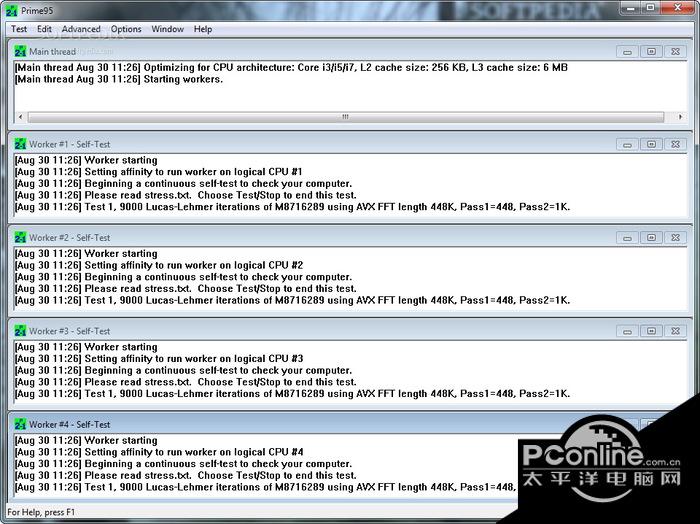
Task: Minimize the Prime95 main window
Action: point(631,8)
